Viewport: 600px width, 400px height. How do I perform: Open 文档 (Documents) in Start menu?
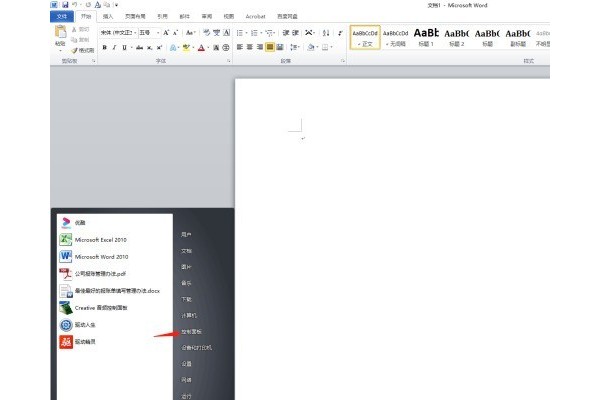[186, 251]
